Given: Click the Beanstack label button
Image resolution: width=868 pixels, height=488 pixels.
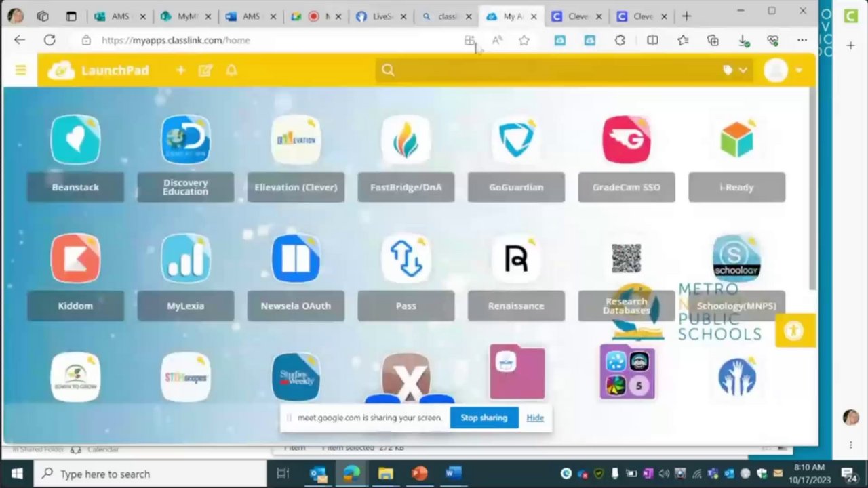Looking at the screenshot, I should pyautogui.click(x=75, y=187).
